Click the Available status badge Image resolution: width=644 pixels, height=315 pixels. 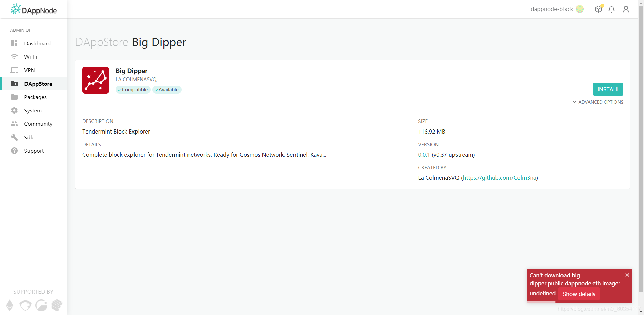pyautogui.click(x=167, y=90)
